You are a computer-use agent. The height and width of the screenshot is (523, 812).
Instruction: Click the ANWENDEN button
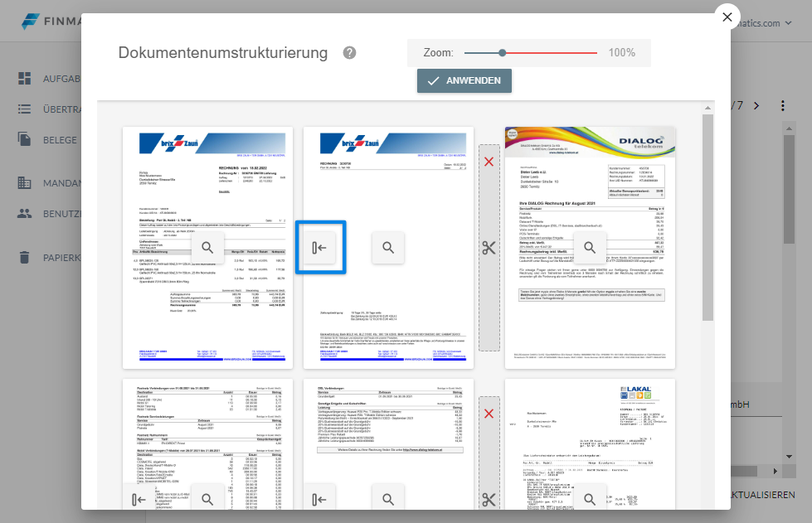pos(464,80)
